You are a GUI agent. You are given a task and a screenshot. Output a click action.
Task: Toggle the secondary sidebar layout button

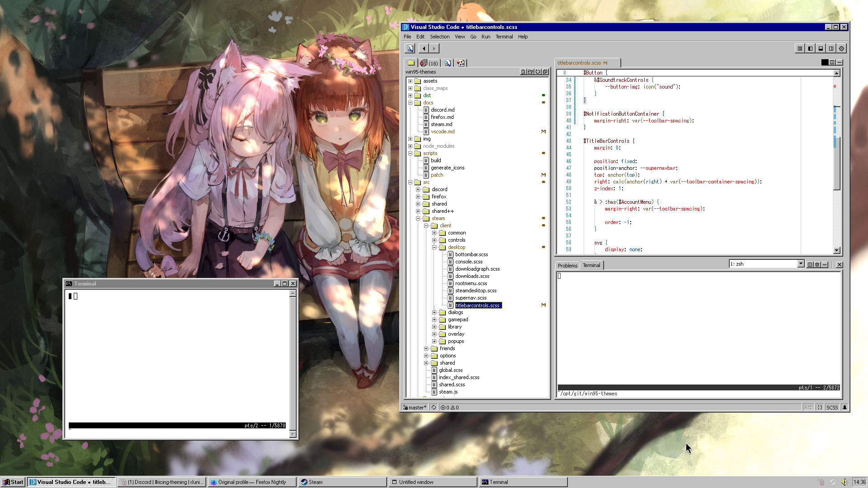[x=831, y=48]
